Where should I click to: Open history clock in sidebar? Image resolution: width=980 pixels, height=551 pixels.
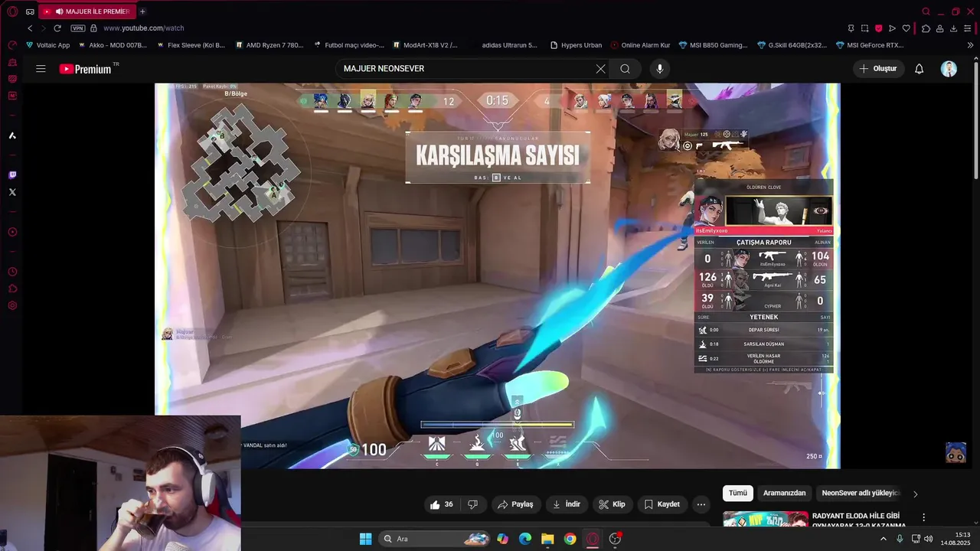(x=12, y=272)
